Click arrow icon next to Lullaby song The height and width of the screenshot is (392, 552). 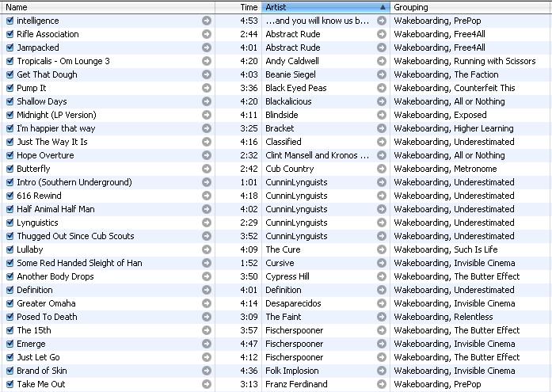point(207,249)
